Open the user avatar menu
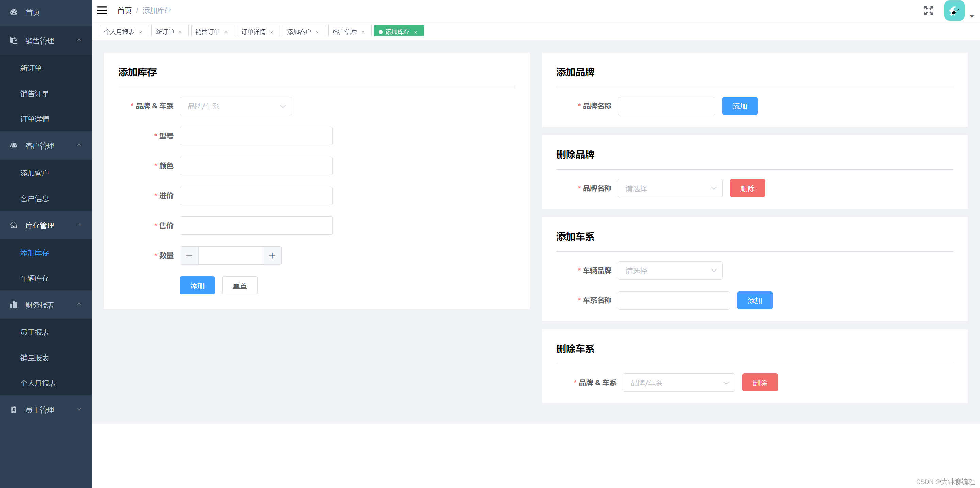The width and height of the screenshot is (980, 488). tap(954, 11)
